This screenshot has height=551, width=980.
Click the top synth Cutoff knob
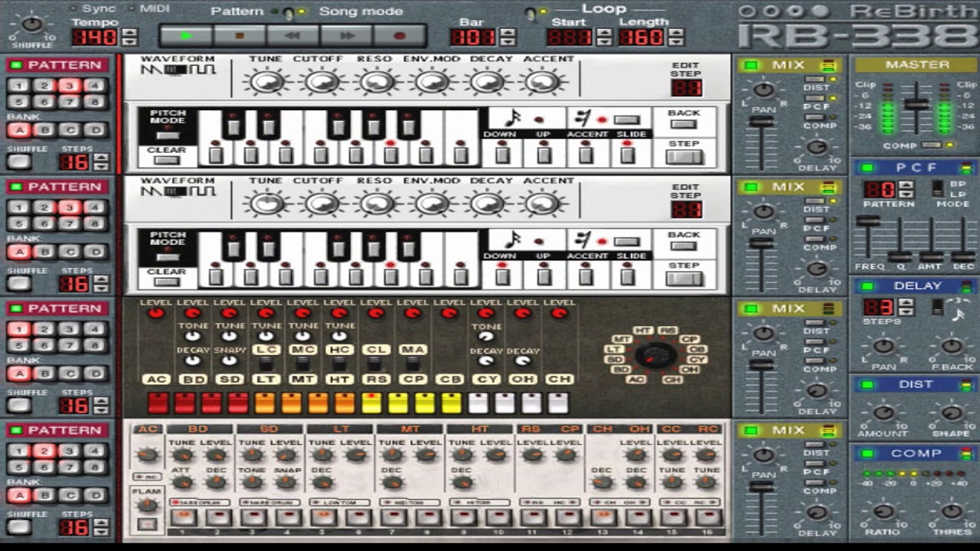tap(322, 82)
